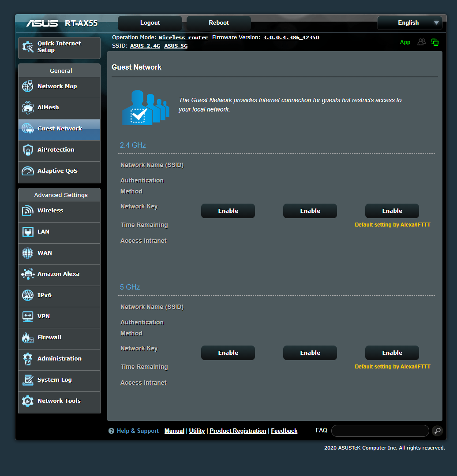457x476 pixels.
Task: Click the Help & Support question mark icon
Action: (111, 431)
